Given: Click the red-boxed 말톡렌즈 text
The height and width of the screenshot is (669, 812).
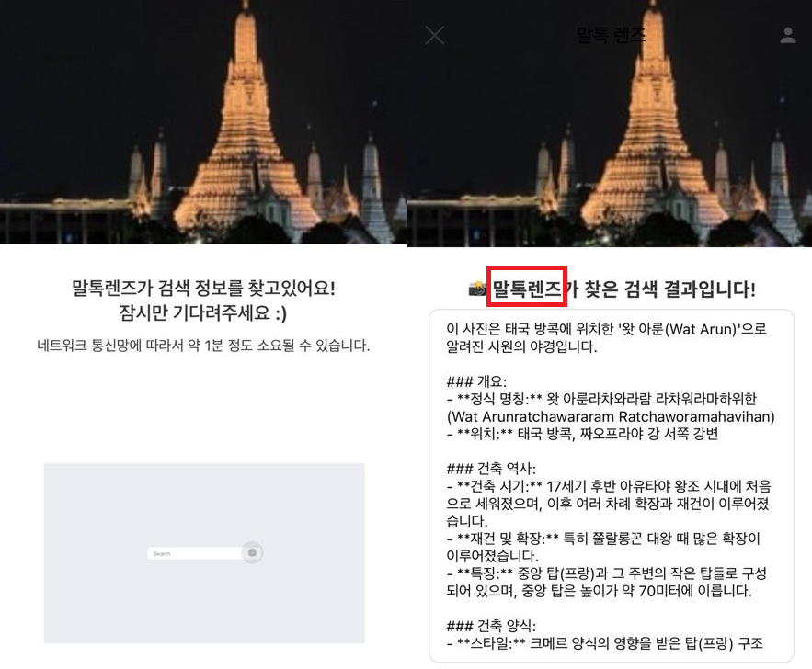Looking at the screenshot, I should click(527, 289).
